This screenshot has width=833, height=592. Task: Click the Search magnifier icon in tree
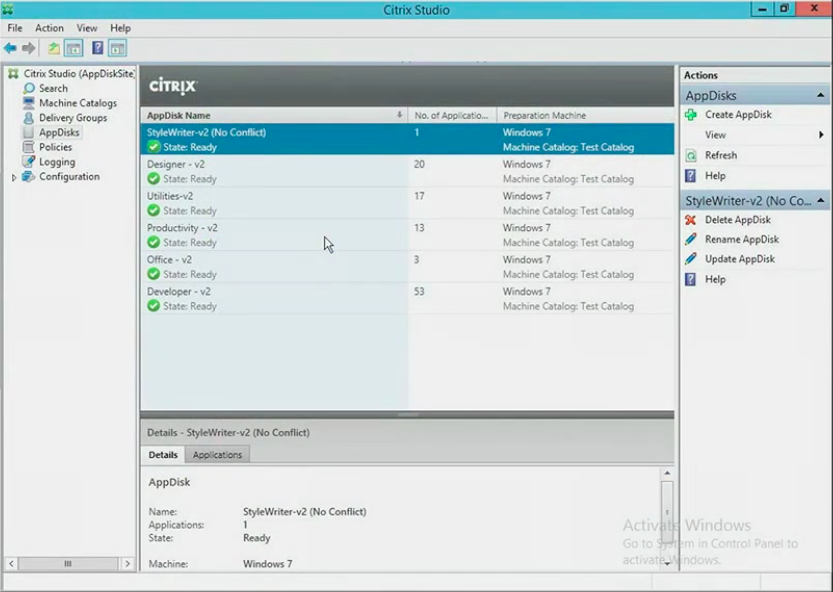coord(29,88)
